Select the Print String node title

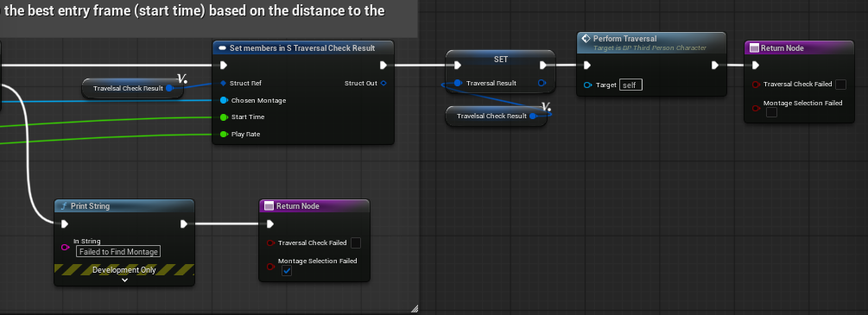pos(90,206)
